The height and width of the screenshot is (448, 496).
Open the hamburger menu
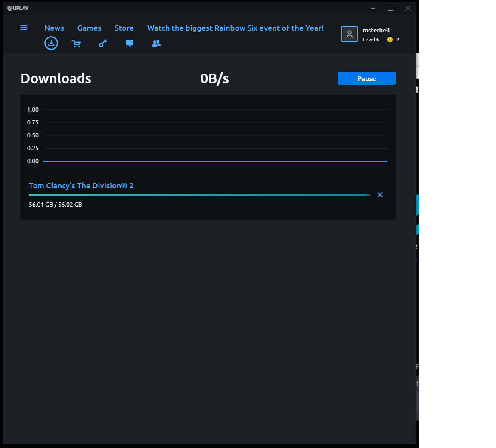coord(23,28)
